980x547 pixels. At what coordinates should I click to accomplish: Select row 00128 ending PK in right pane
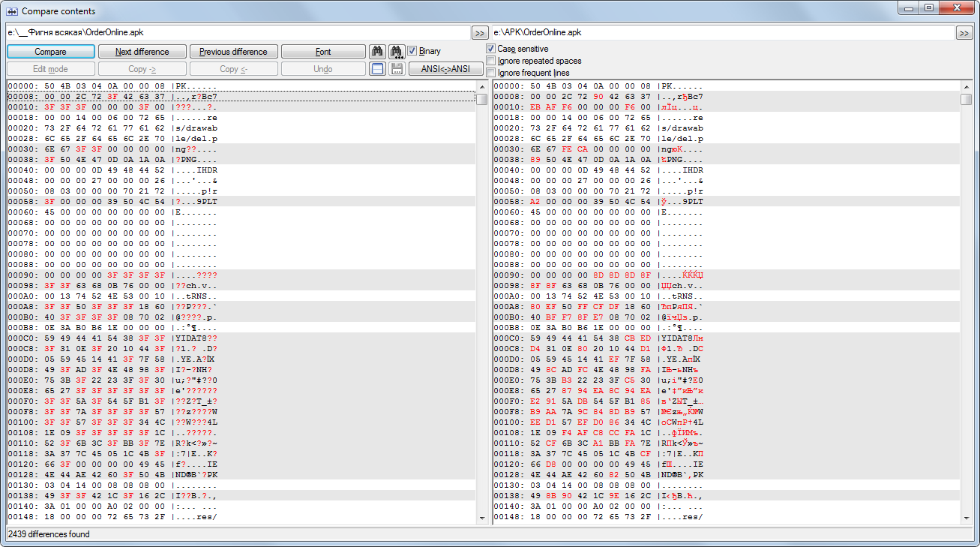click(x=726, y=475)
